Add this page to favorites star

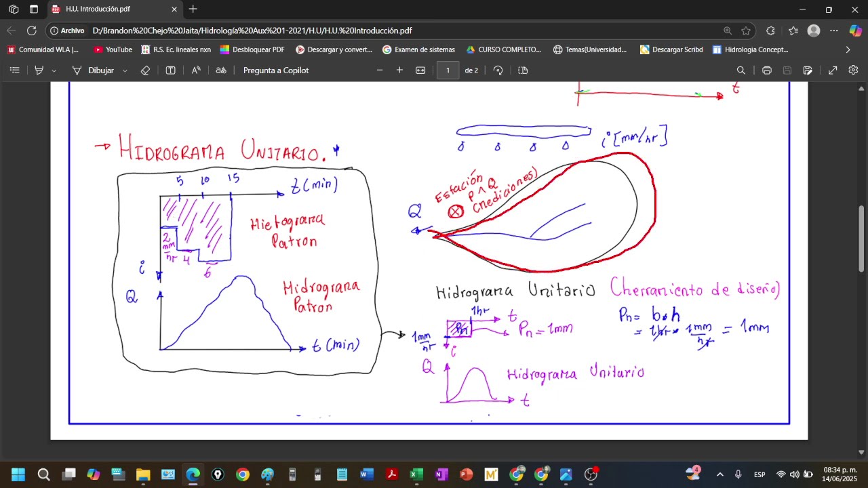(746, 30)
